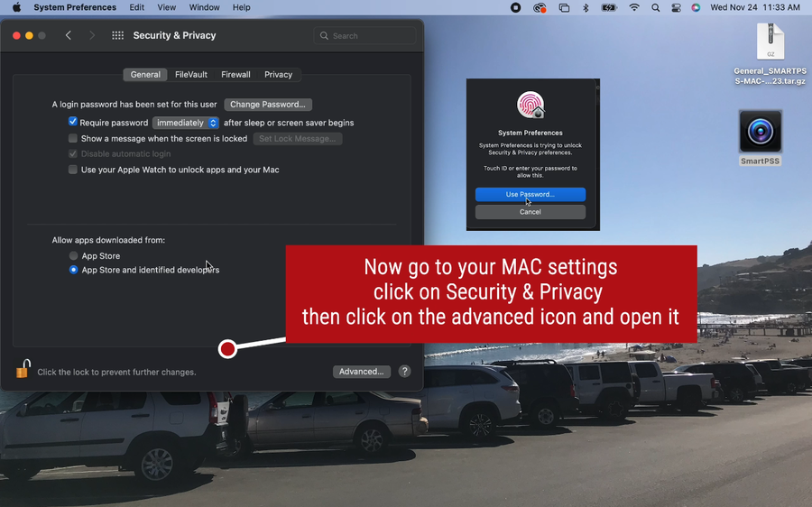Switch to the Privacy tab
Screen dimensions: 812x507
pos(278,75)
